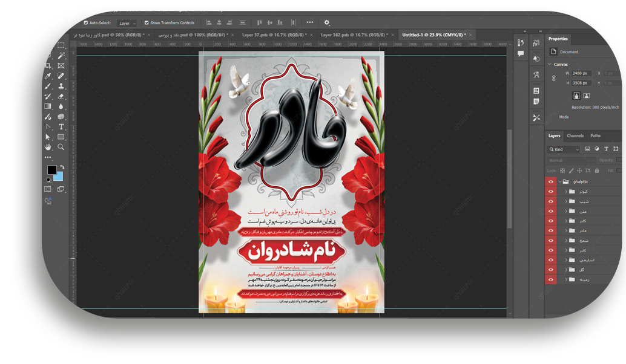Select the Eraser tool
Viewport: 626px width, 364px height.
(x=61, y=96)
